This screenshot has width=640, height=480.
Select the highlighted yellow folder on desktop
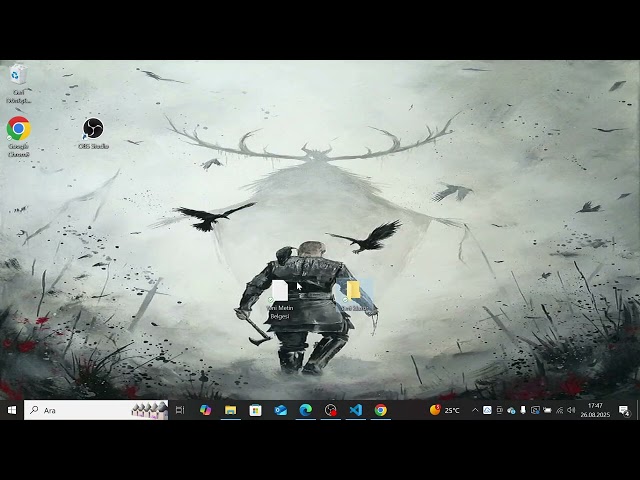click(354, 296)
